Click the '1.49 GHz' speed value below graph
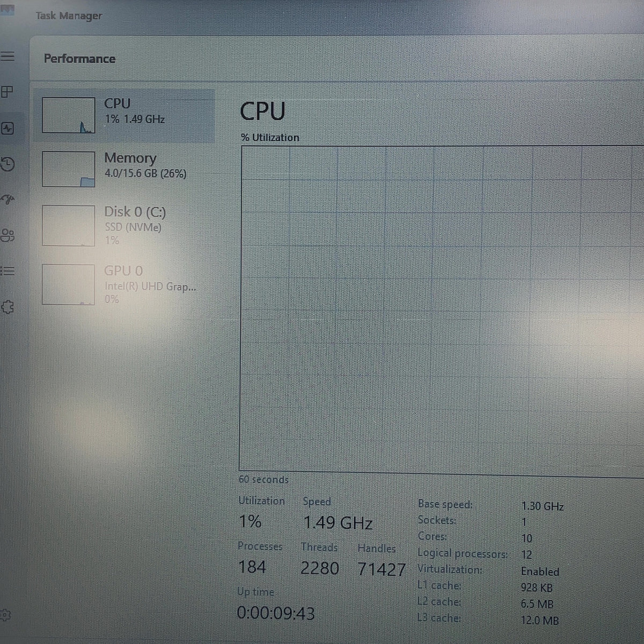This screenshot has width=644, height=644. pyautogui.click(x=338, y=522)
